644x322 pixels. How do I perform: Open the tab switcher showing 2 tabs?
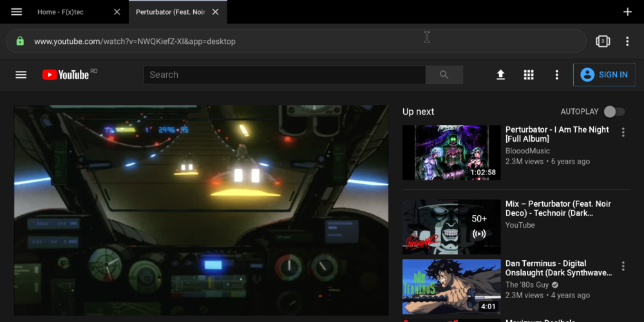[x=603, y=41]
